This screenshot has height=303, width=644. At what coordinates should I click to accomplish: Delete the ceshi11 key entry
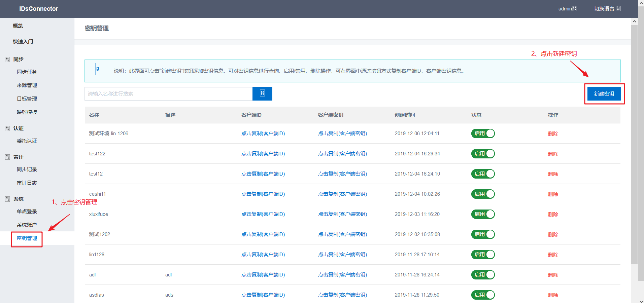click(553, 194)
